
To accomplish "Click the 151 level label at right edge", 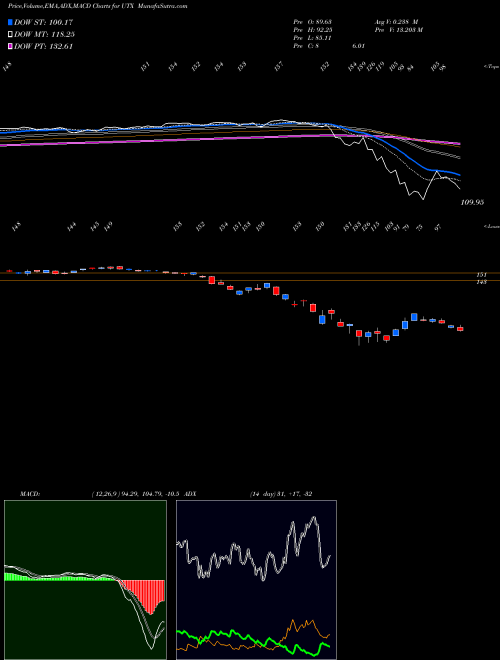I will point(481,274).
